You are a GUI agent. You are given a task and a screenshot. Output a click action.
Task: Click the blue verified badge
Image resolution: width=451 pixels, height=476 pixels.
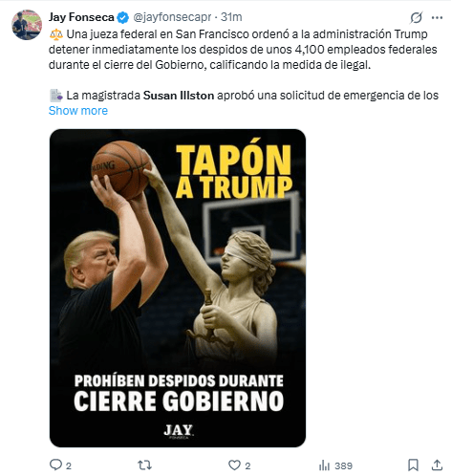(123, 17)
